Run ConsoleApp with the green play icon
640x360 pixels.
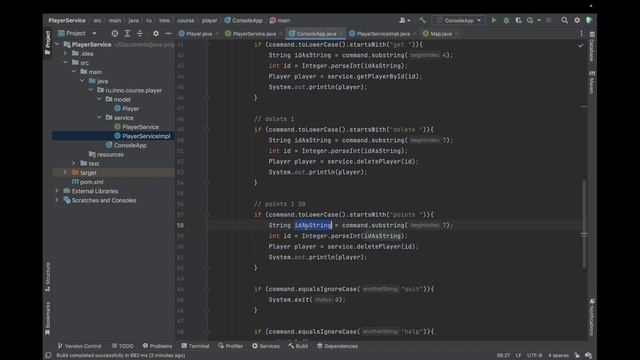click(493, 20)
